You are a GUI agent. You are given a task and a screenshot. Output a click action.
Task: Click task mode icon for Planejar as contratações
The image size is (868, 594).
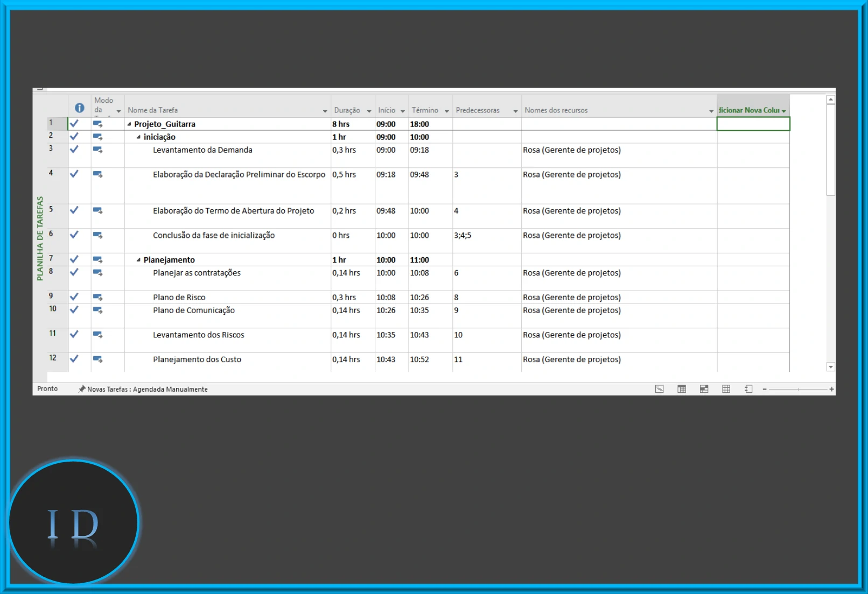pyautogui.click(x=97, y=272)
